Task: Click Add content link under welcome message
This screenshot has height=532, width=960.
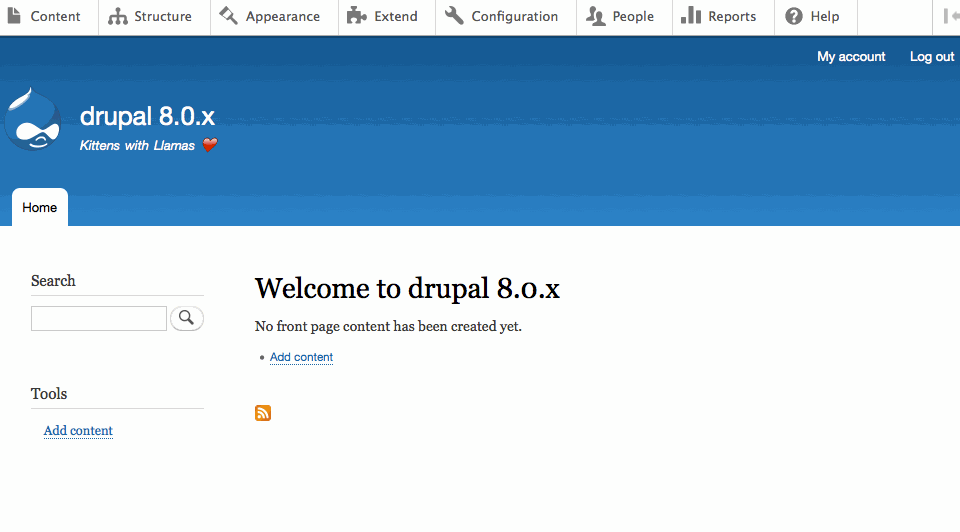Action: click(301, 357)
